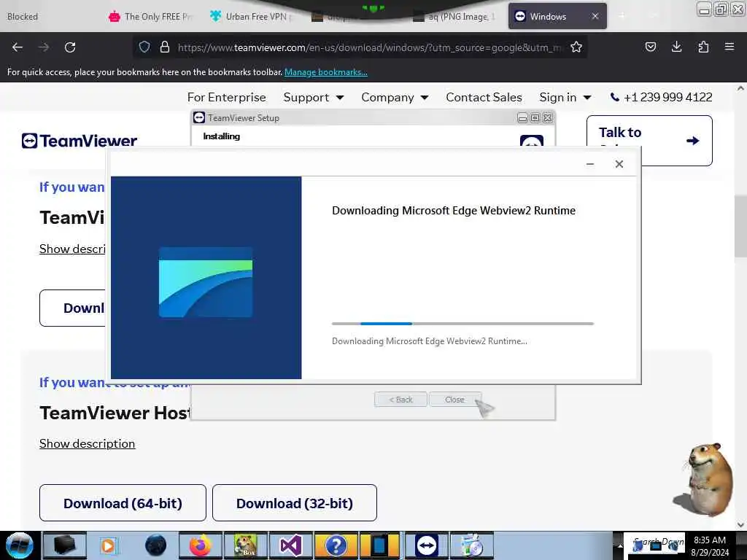Call the +1 239 999 4122 number
Screen dimensions: 747x560
tap(668, 97)
